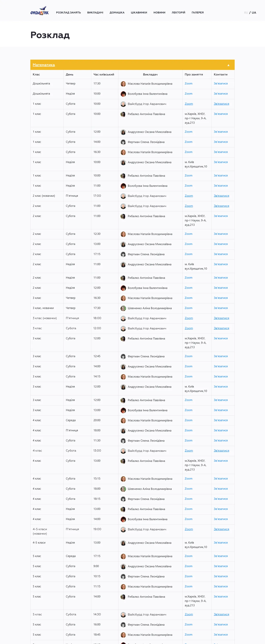Switch the language to RU
Image resolution: width=265 pixels, height=644 pixels.
point(246,12)
